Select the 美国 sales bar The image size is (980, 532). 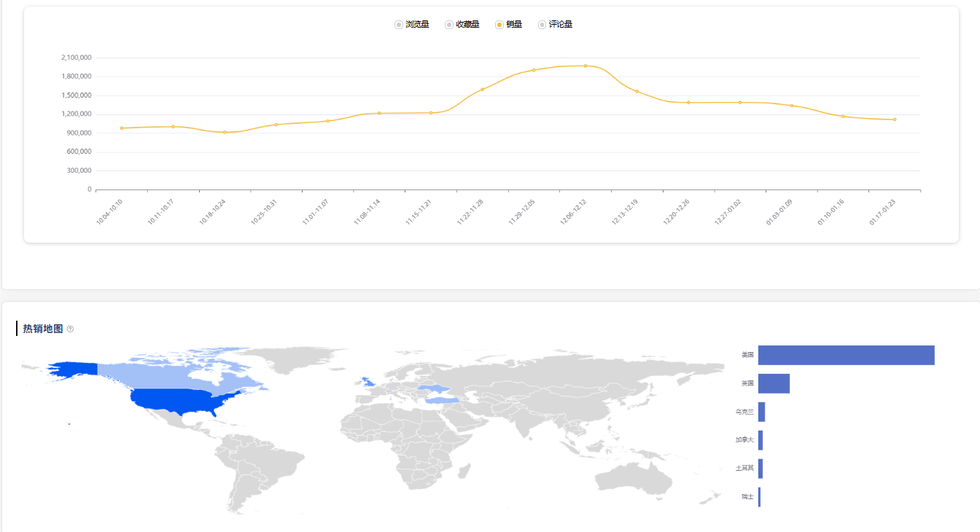click(x=846, y=355)
